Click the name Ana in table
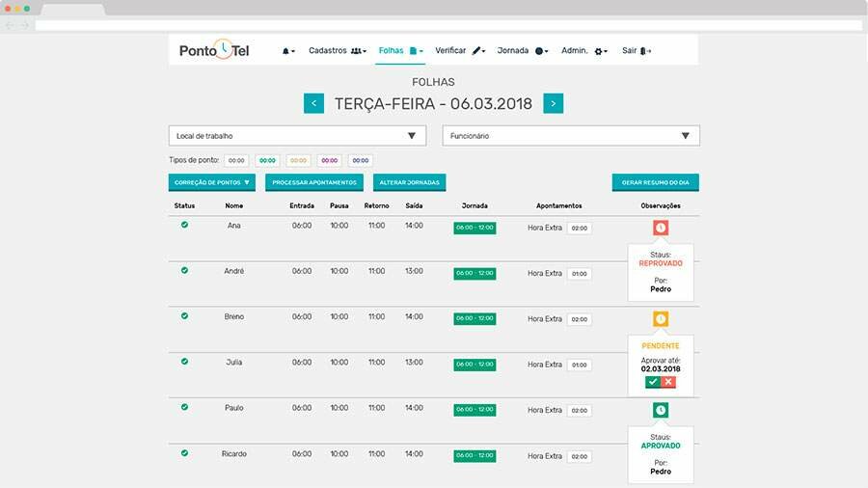 pos(234,226)
